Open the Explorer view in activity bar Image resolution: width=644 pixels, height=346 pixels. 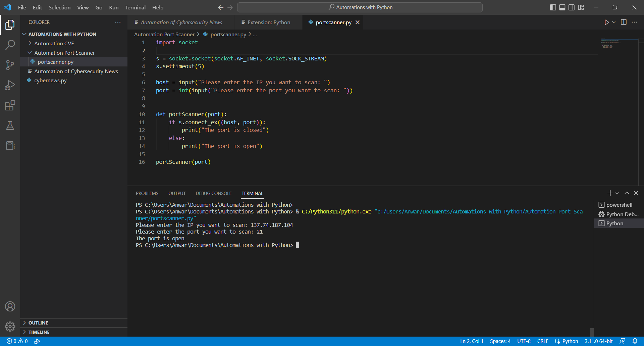[x=10, y=24]
